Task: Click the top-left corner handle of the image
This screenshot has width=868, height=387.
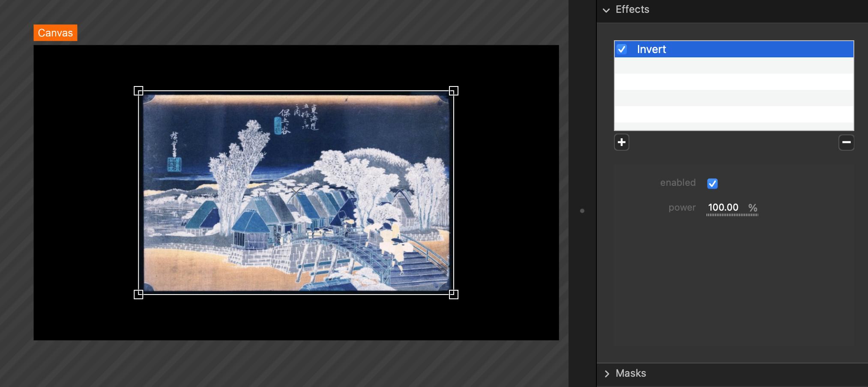Action: click(x=138, y=91)
